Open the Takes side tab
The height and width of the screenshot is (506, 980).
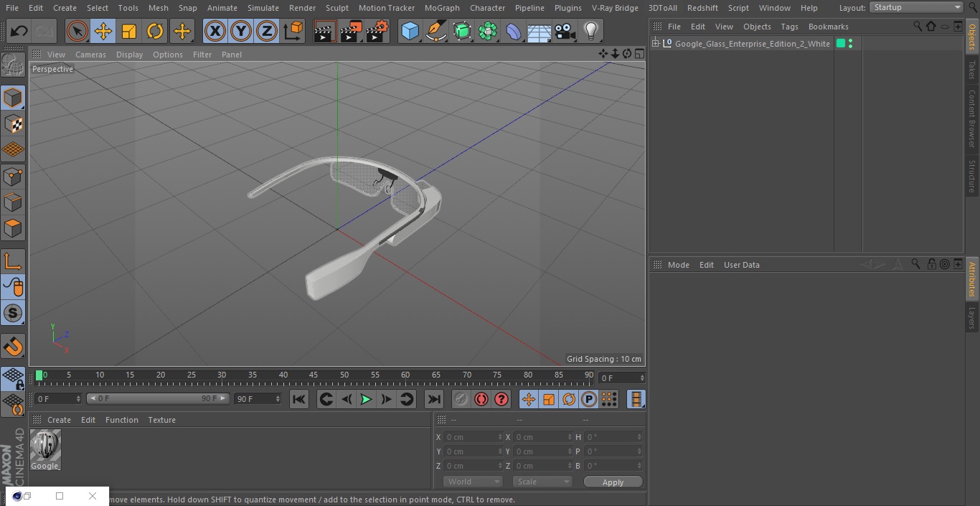pos(972,70)
